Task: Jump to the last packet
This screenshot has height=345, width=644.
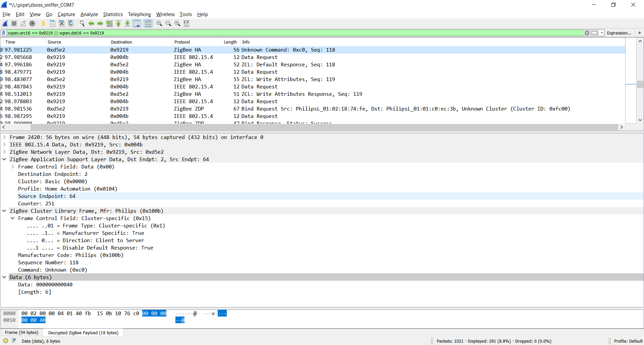Action: tap(127, 23)
